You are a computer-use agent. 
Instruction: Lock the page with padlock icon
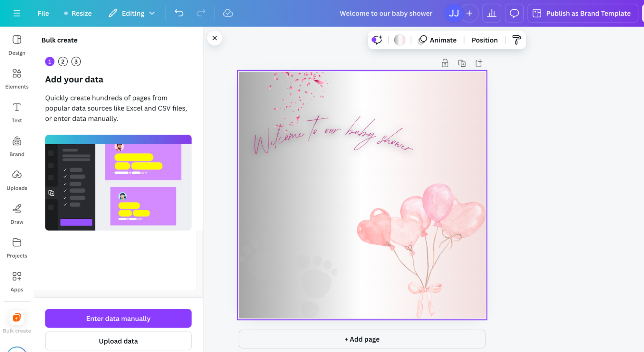tap(445, 63)
